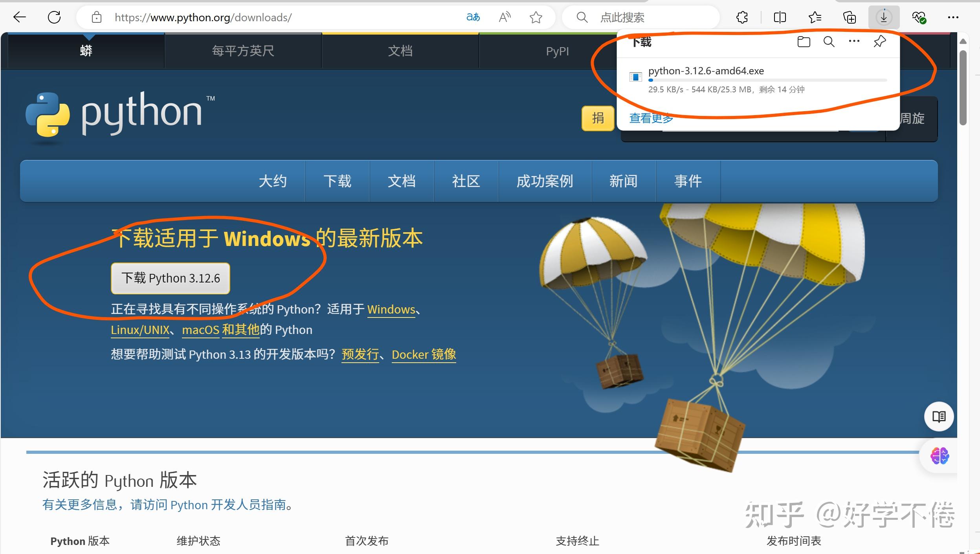
Task: Click python-3.12.6-amd64.exe download progress bar
Action: [x=767, y=80]
